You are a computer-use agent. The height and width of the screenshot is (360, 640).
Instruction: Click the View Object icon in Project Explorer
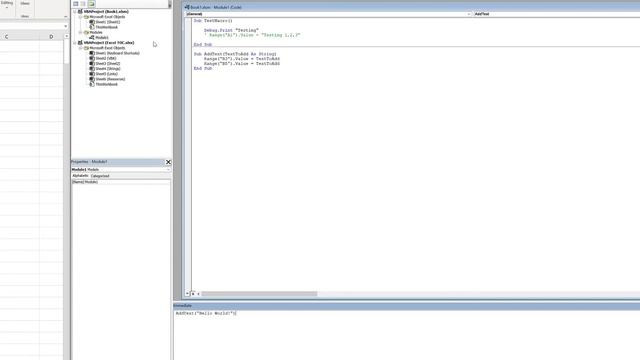pyautogui.click(x=83, y=4)
